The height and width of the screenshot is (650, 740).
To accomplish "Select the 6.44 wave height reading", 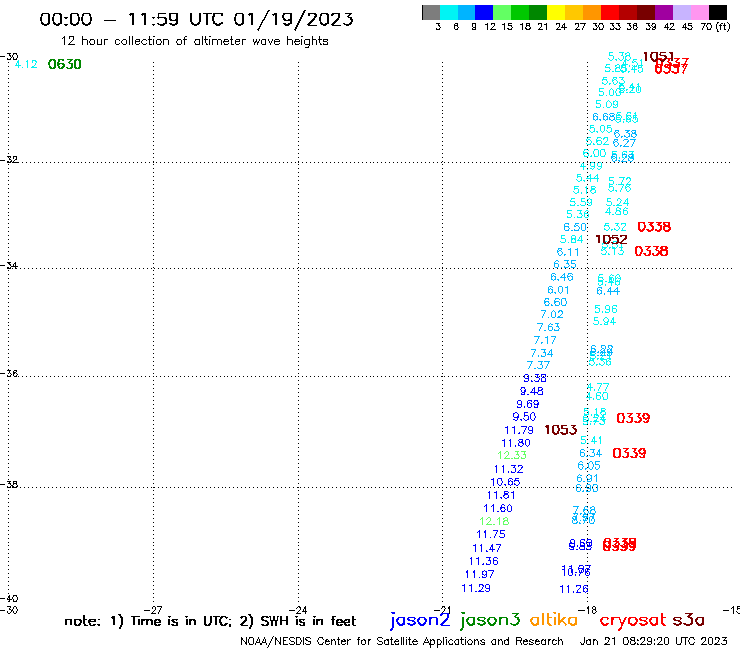I will coord(608,291).
